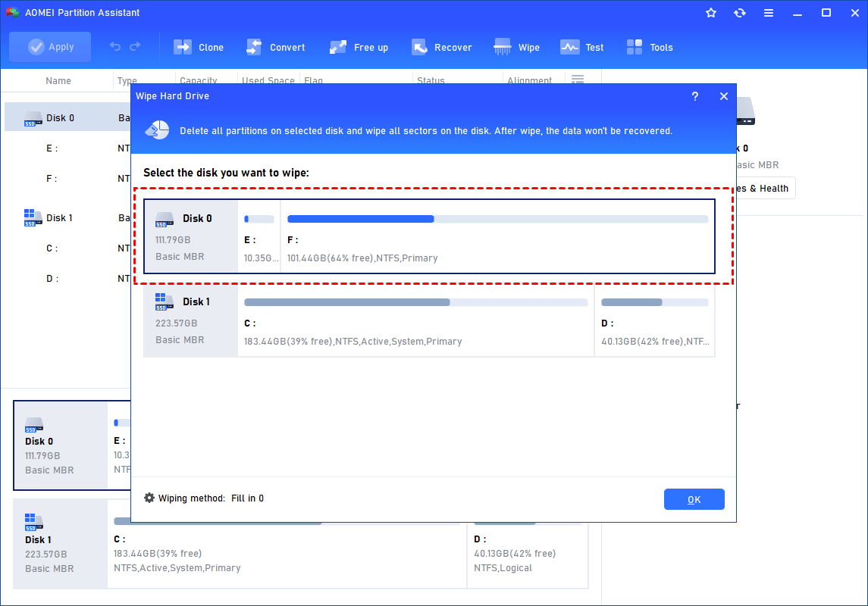Click the wipe disk icon in dialog banner

(157, 130)
